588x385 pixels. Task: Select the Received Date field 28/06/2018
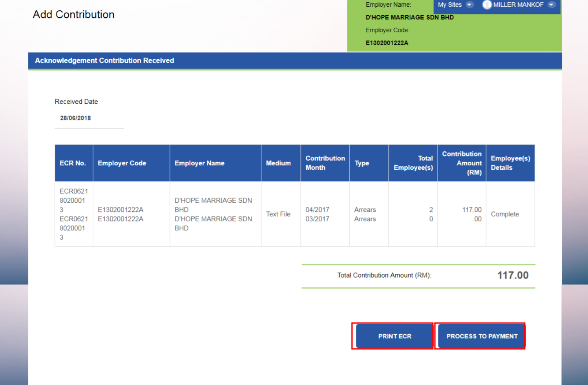pyautogui.click(x=89, y=118)
